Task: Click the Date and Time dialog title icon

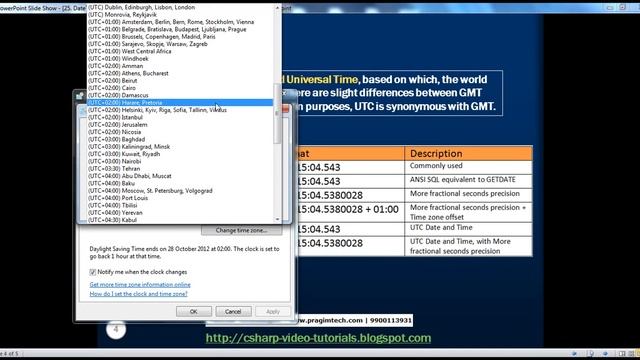Action: [80, 96]
